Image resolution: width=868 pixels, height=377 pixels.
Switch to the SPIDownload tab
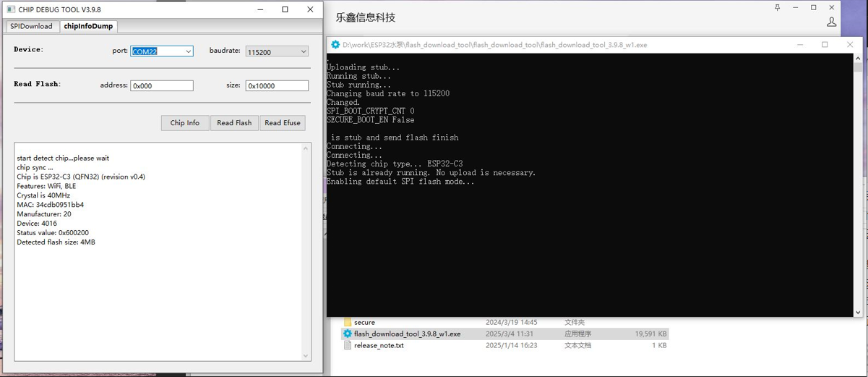point(31,26)
